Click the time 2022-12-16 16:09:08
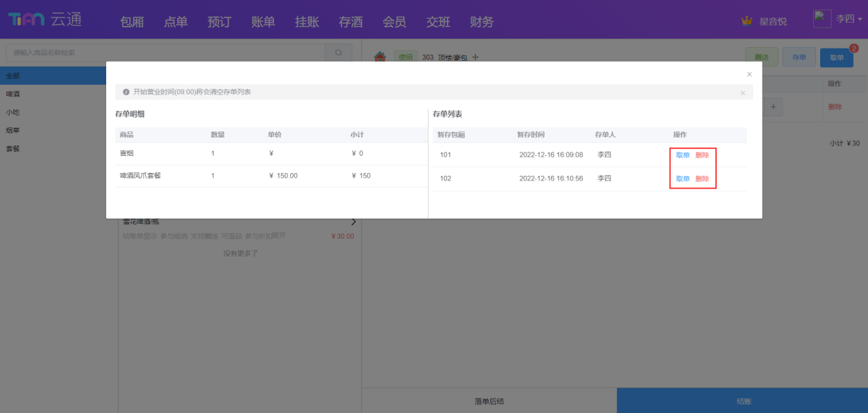Screen dimensions: 868x413 551,155
